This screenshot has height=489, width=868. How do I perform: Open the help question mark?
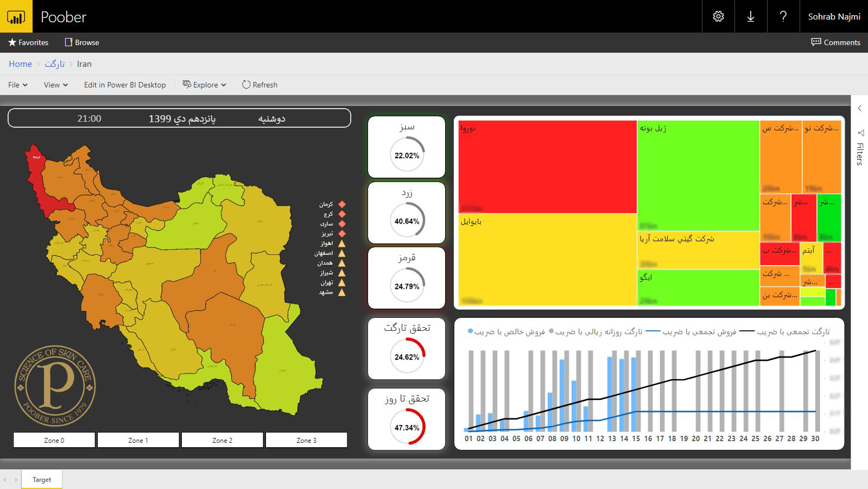(783, 16)
